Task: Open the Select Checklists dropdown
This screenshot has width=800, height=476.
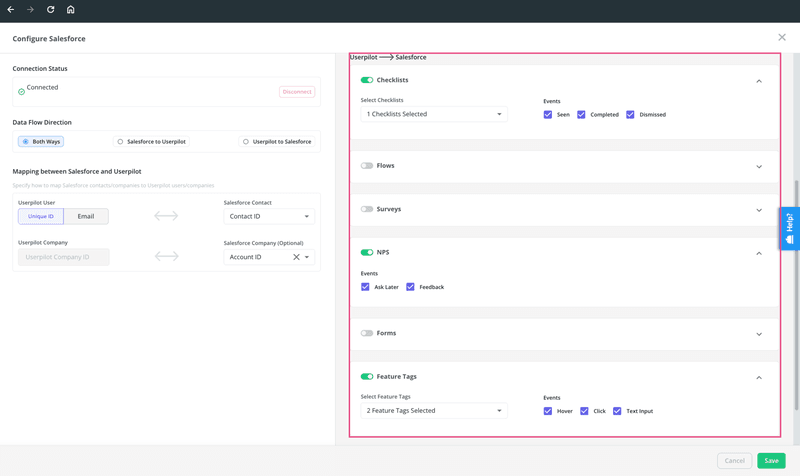Action: tap(433, 114)
